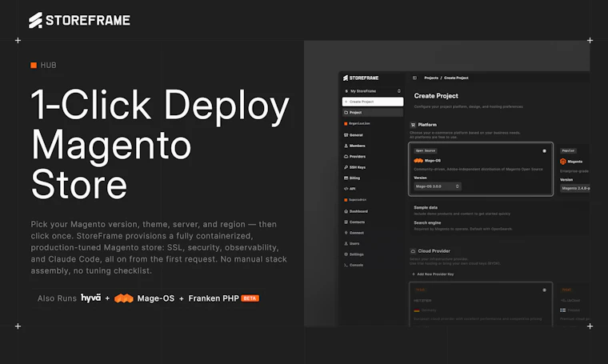Click the SSH Keys key icon
This screenshot has width=608, height=364.
coord(346,167)
